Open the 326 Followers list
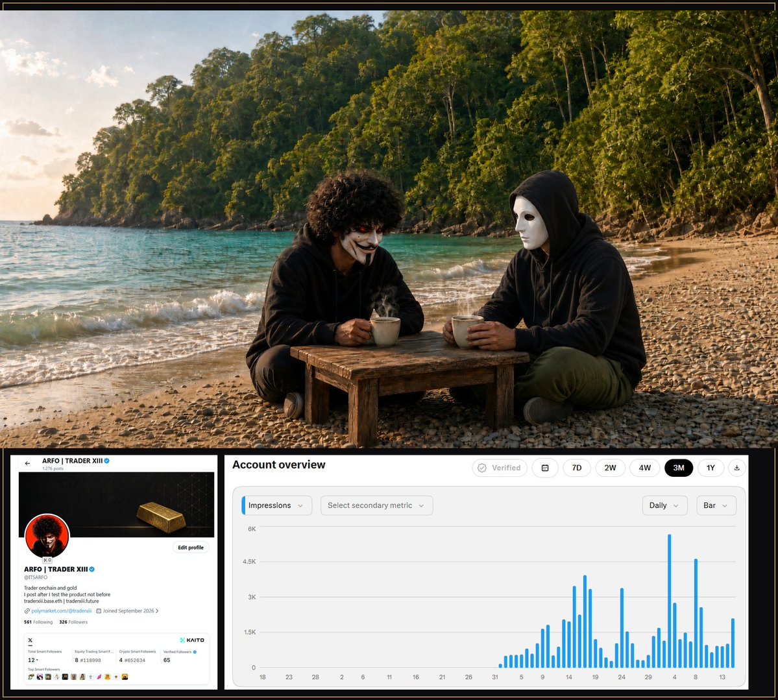Image resolution: width=778 pixels, height=700 pixels. (73, 622)
